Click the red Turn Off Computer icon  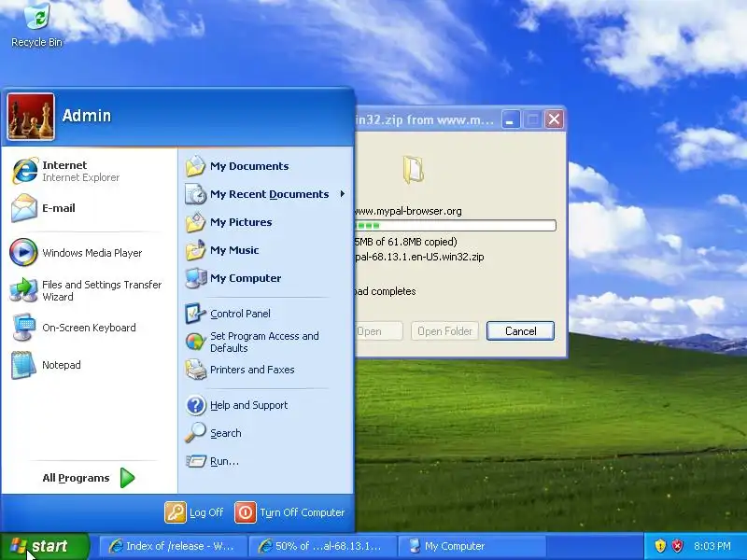point(246,512)
